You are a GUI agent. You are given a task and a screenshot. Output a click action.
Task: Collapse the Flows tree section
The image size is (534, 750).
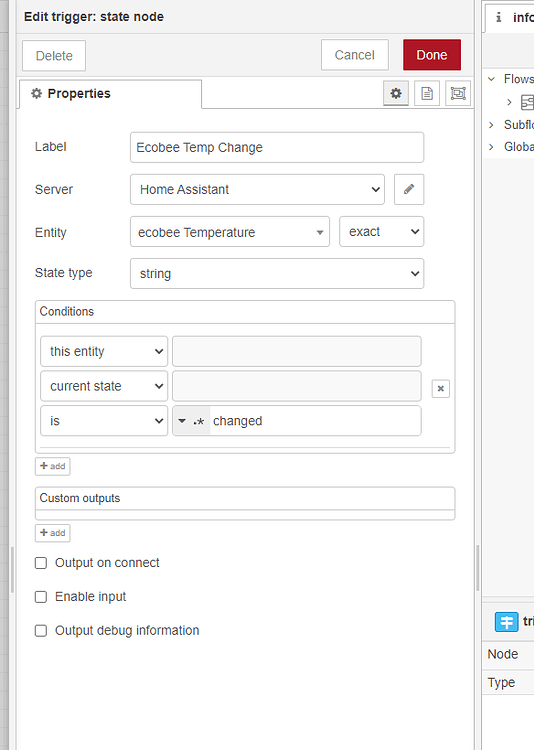(491, 79)
